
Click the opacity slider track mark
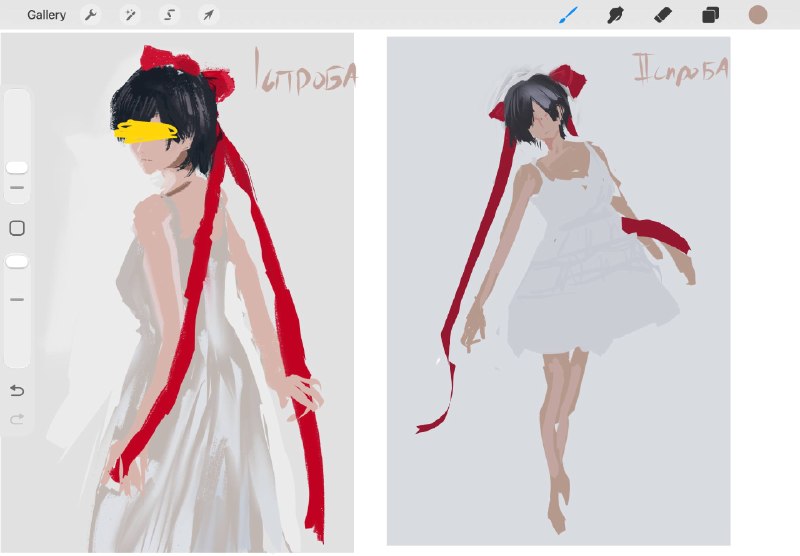17,299
